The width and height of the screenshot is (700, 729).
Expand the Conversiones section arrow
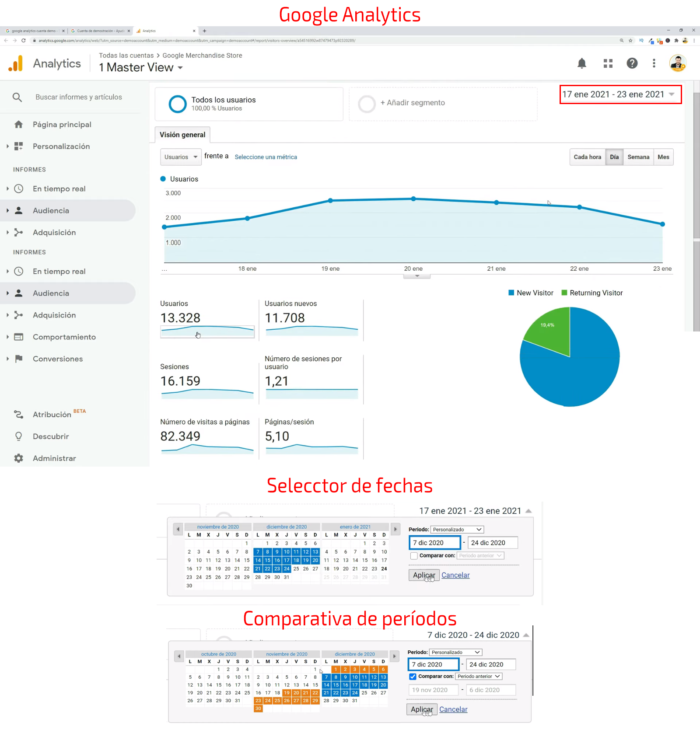[x=7, y=359]
